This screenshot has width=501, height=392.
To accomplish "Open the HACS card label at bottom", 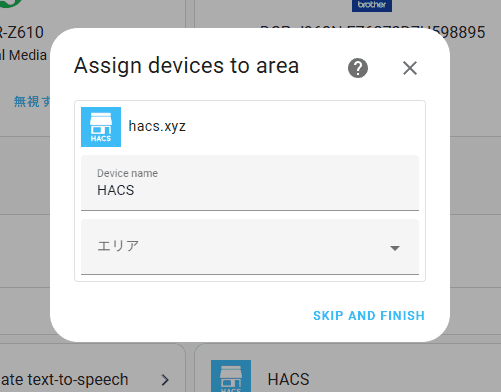I will coord(289,379).
